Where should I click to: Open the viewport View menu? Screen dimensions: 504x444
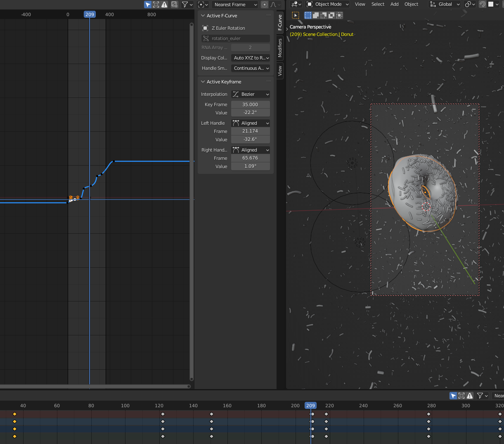click(x=360, y=4)
